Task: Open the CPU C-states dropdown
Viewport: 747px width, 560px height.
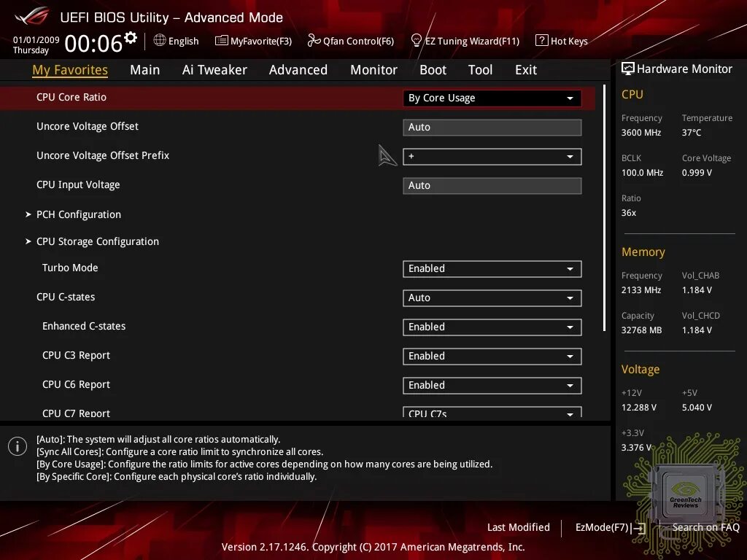Action: [x=492, y=298]
